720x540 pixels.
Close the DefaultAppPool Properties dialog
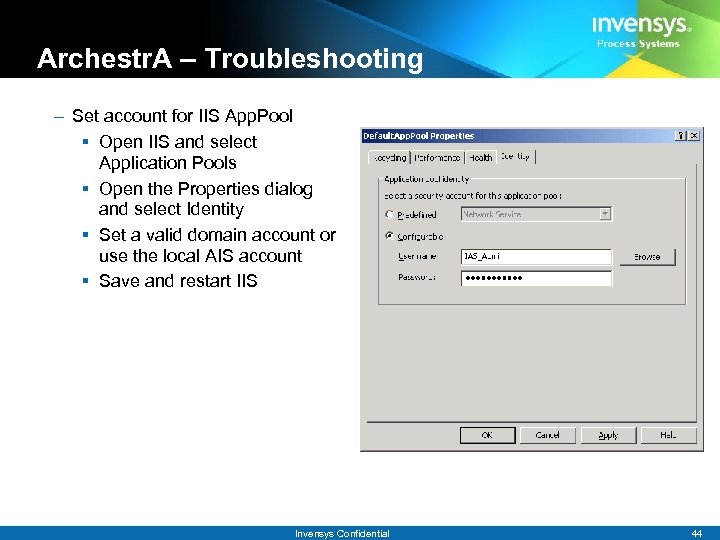tap(694, 135)
